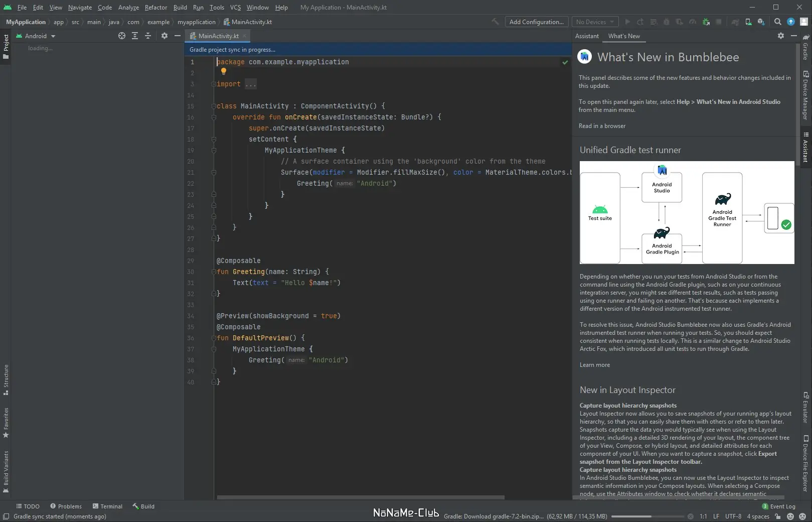
Task: Toggle the Build Variants side panel
Action: pos(6,471)
